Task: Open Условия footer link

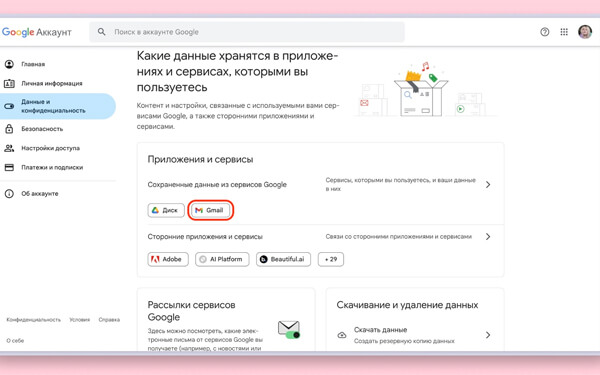Action: pyautogui.click(x=80, y=320)
